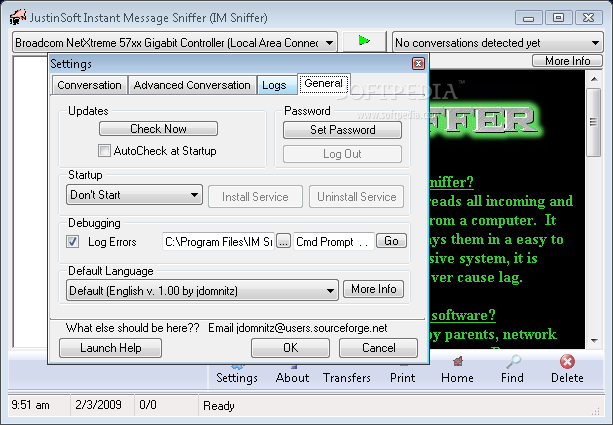Click the Log Out button
613x425 pixels.
[342, 154]
